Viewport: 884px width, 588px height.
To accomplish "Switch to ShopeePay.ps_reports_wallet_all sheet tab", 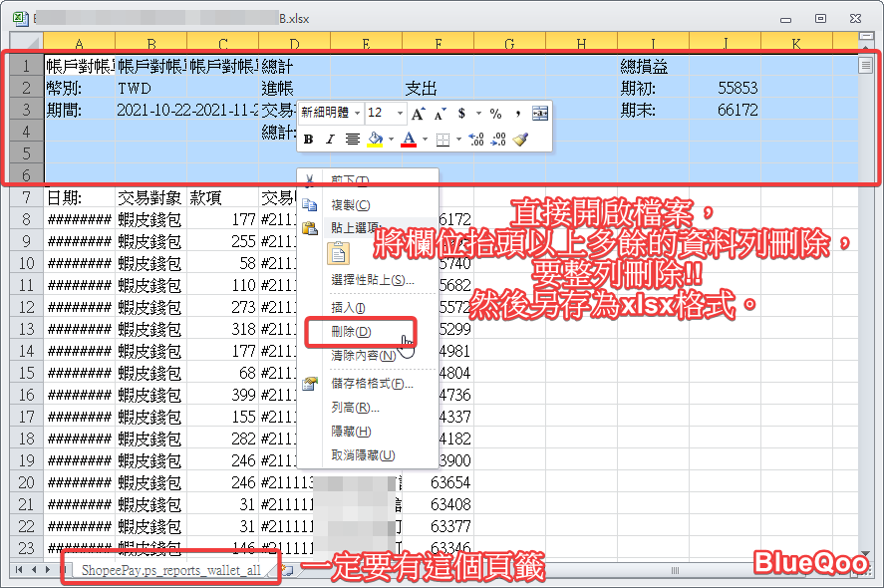I will point(170,570).
